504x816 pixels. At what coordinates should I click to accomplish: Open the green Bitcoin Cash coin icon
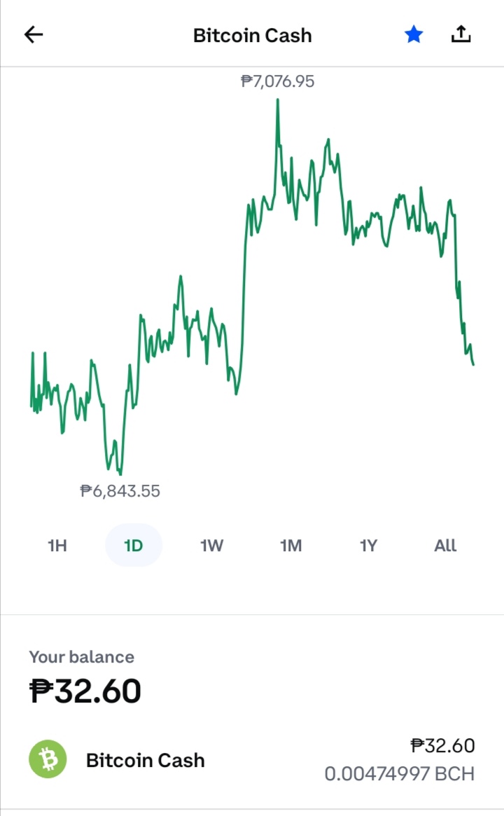point(48,759)
